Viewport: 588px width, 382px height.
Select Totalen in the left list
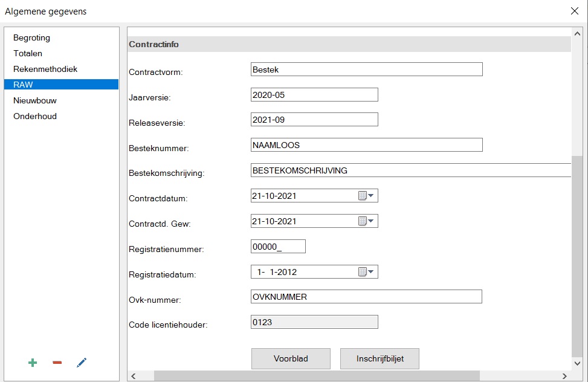(x=28, y=53)
